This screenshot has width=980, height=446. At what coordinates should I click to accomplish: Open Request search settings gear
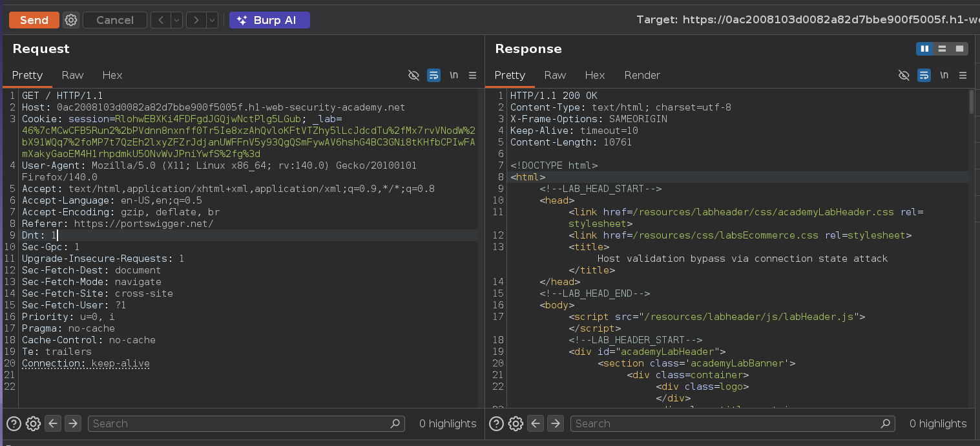point(33,423)
